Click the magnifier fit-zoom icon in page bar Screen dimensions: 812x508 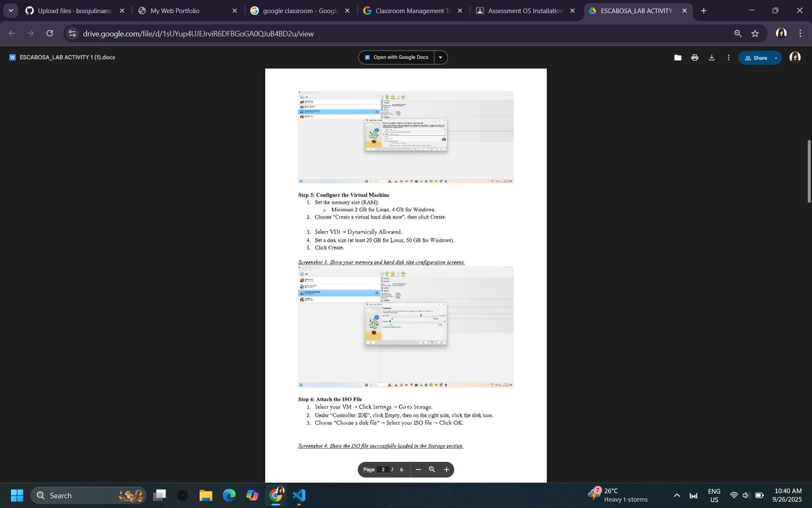[432, 469]
